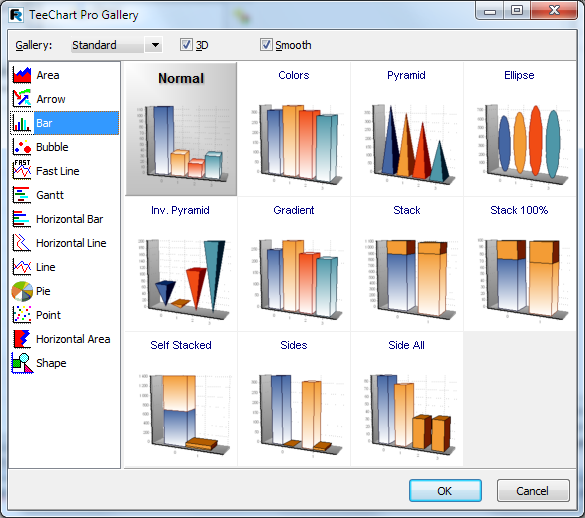Click the 'Shape' list label
This screenshot has height=518, width=585.
pos(51,363)
